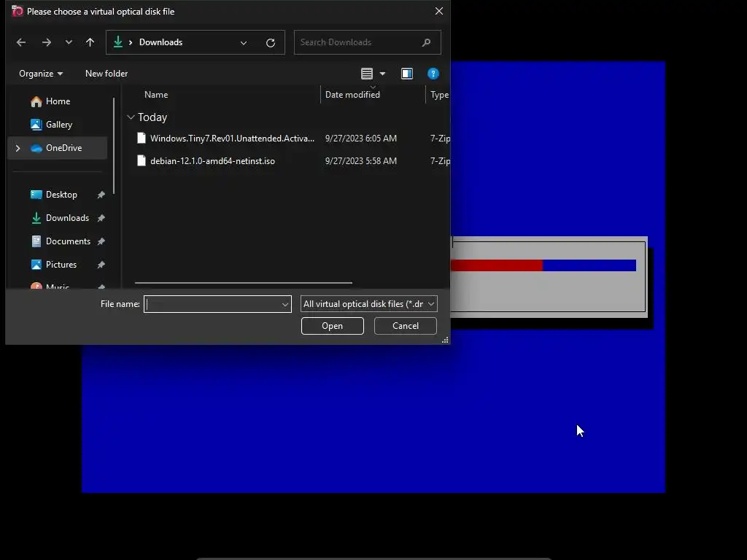Click the Pictures folder icon
The height and width of the screenshot is (560, 747).
[36, 265]
